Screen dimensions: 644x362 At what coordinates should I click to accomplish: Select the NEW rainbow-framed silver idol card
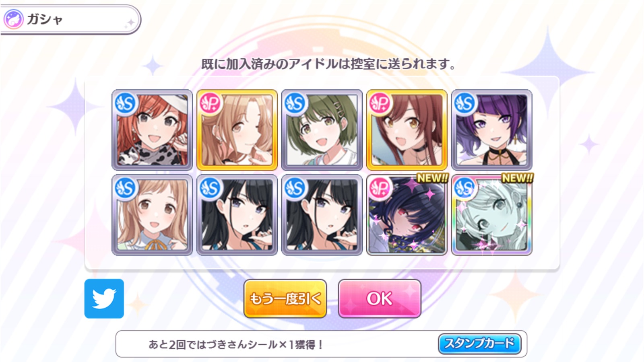tap(492, 215)
